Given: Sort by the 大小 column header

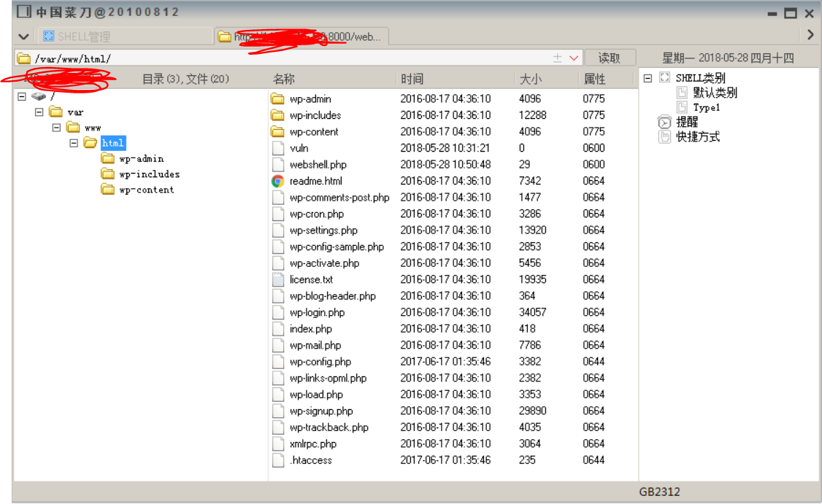Looking at the screenshot, I should point(531,79).
